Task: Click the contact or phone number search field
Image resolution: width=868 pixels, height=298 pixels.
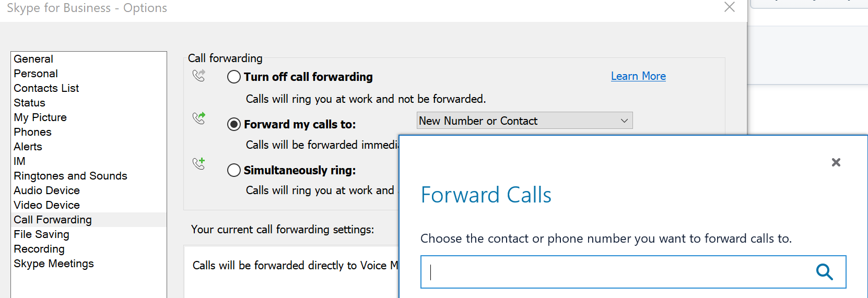Action: tap(616, 272)
